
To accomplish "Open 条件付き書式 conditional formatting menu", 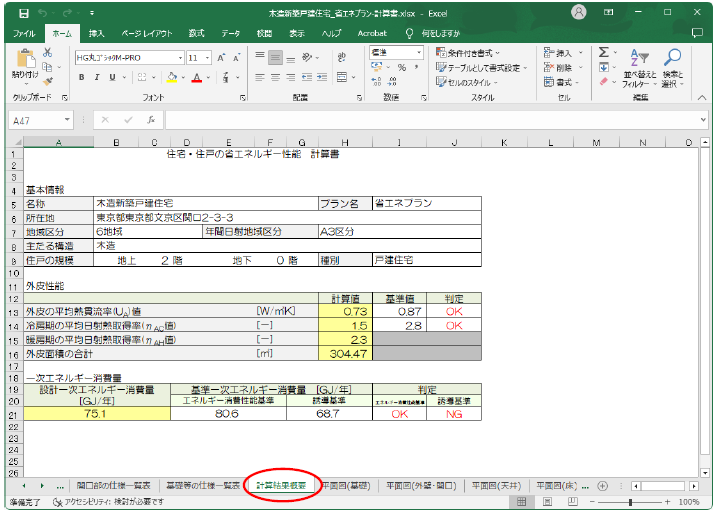I will 468,53.
